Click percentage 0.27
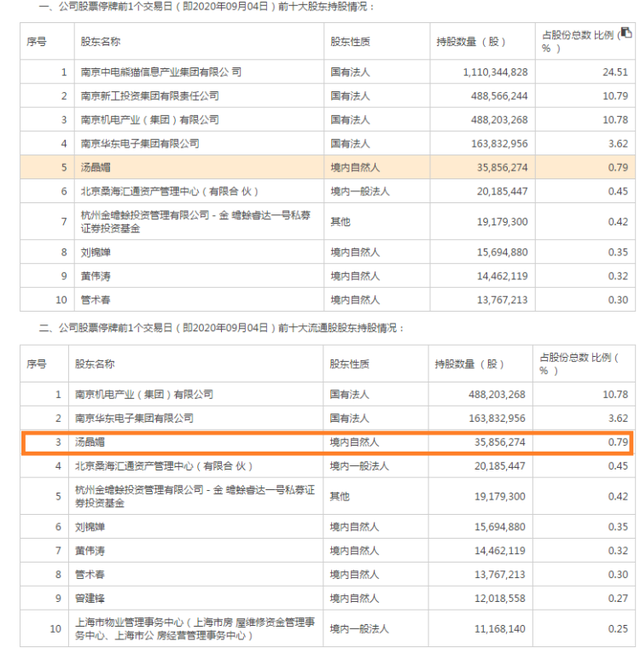Viewport: 640px width, 648px height. (x=618, y=599)
